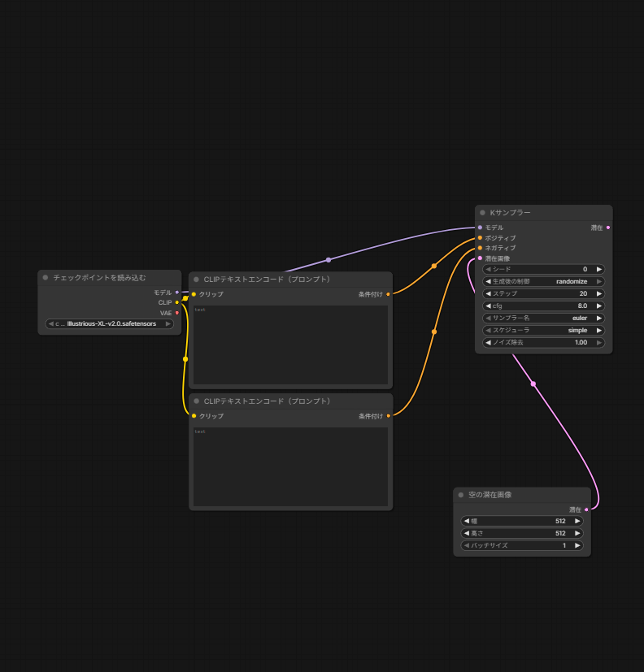Click the text box of the negative-prompt encoder
Viewport: 644px width, 672px height.
(291, 466)
